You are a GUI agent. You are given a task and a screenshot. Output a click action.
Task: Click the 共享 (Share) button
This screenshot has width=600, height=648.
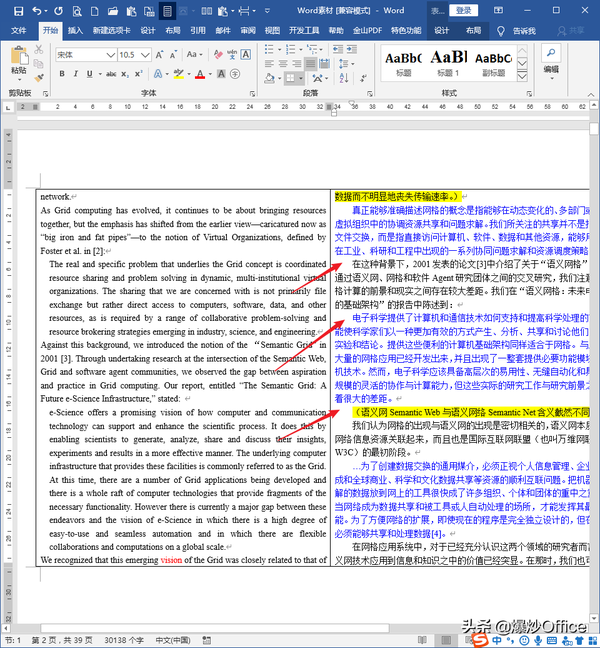571,31
